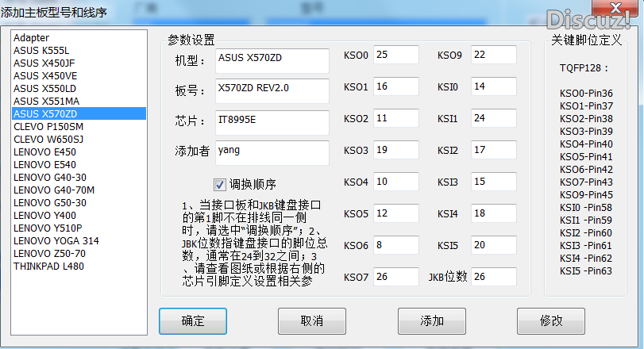Select highlighted ASUS X570ZD list entry
The image size is (644, 349).
[x=79, y=113]
